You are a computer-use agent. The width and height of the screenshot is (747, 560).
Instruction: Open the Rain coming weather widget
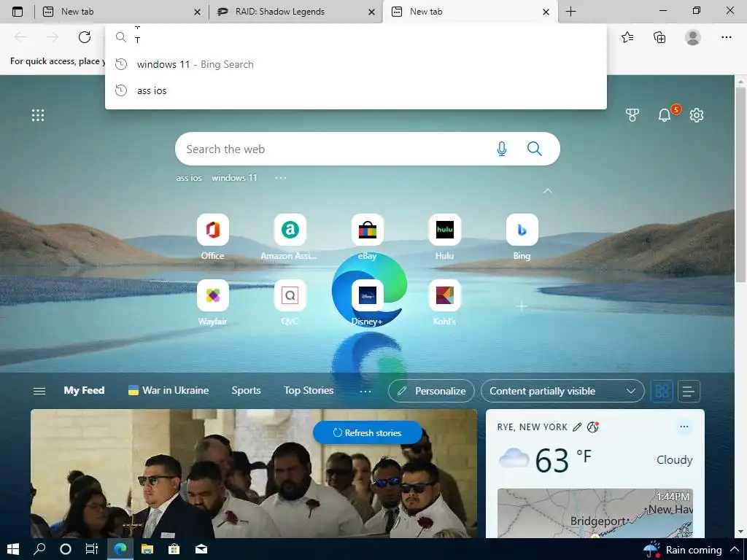(682, 550)
